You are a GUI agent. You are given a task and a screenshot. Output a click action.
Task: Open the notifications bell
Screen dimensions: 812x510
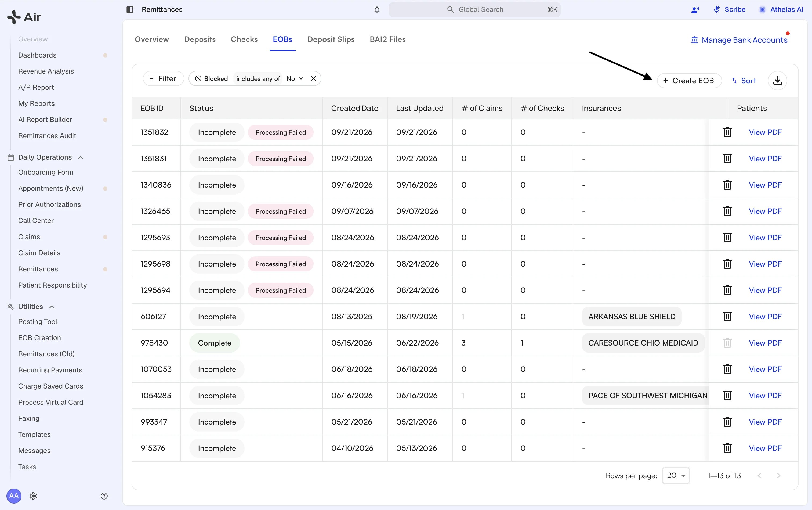tap(377, 9)
